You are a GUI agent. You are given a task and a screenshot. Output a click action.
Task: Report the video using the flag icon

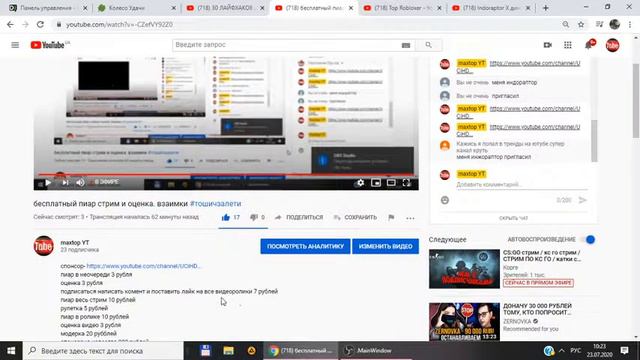coord(391,218)
